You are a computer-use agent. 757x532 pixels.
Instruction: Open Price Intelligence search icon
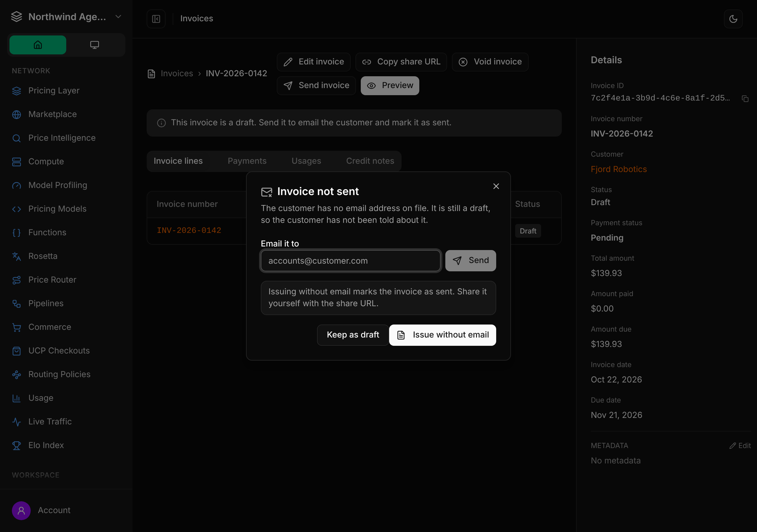[x=17, y=138]
